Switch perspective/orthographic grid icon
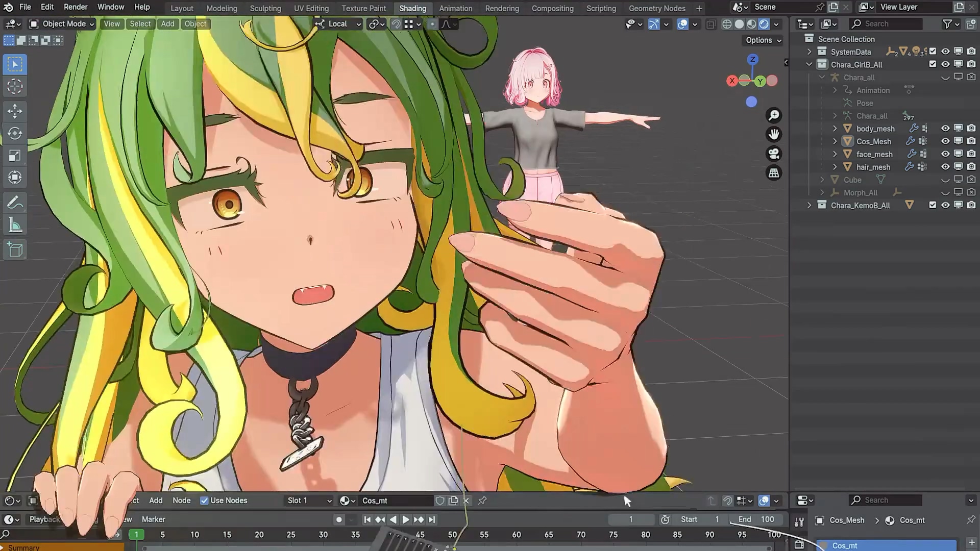This screenshot has width=980, height=551. pyautogui.click(x=774, y=173)
